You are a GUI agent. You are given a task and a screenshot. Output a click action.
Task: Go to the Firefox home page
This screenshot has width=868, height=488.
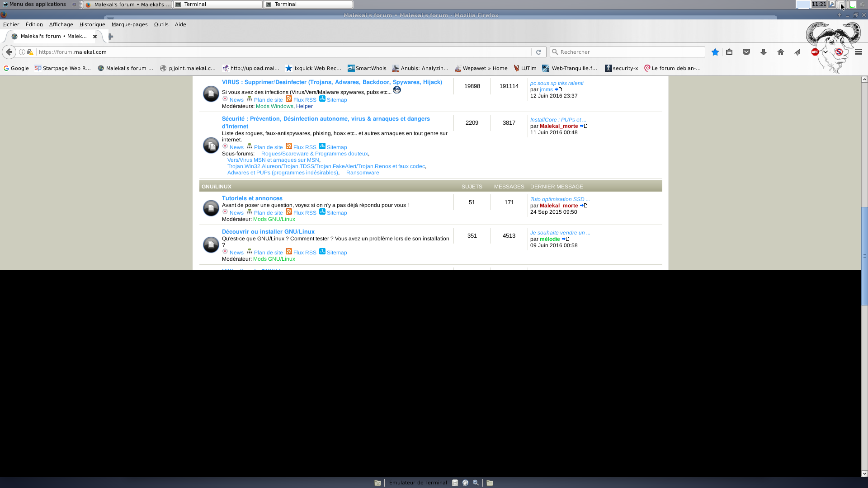781,52
